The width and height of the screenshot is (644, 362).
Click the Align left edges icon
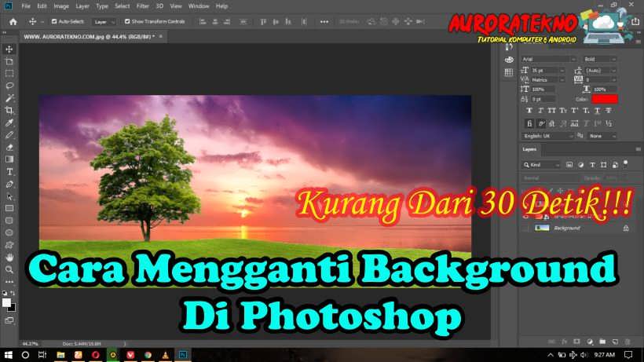(x=203, y=22)
